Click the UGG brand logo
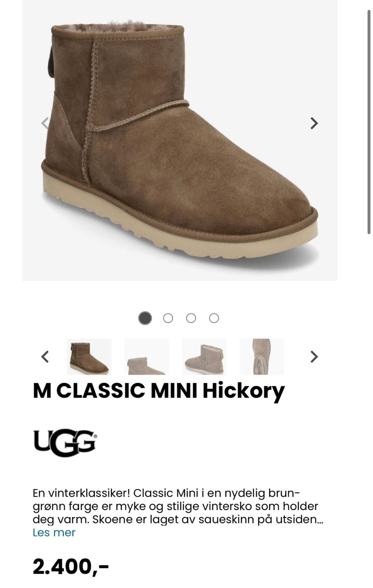 pyautogui.click(x=65, y=443)
